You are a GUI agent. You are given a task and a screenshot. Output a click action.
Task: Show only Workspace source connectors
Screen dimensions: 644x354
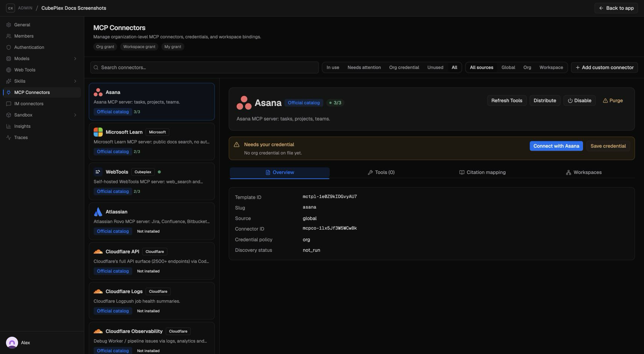coord(551,68)
